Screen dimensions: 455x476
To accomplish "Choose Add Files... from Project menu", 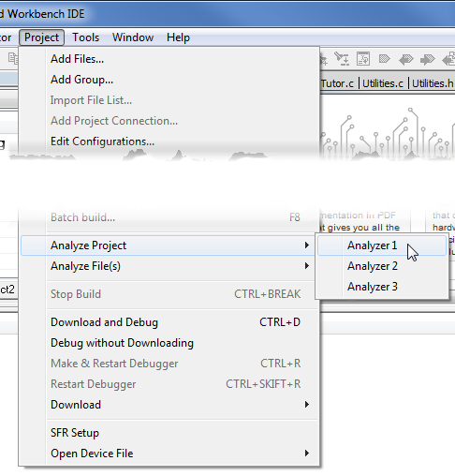I will [169, 59].
